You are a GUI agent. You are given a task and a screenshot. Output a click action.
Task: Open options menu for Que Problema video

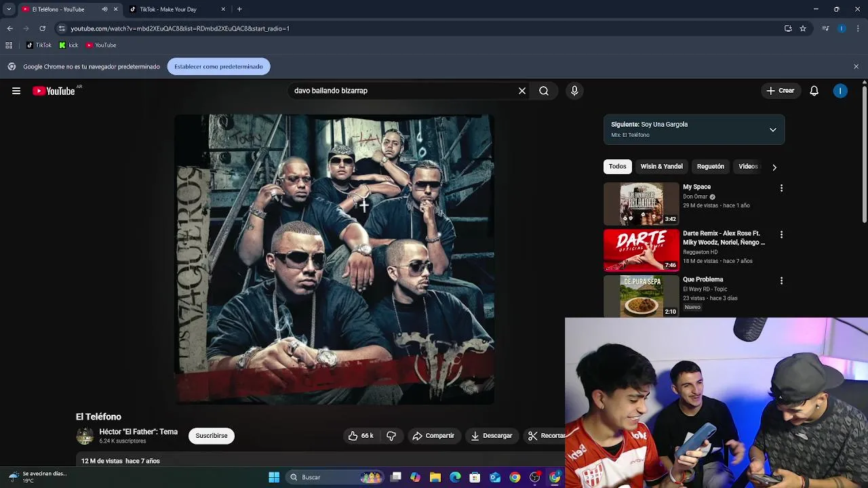click(x=781, y=281)
